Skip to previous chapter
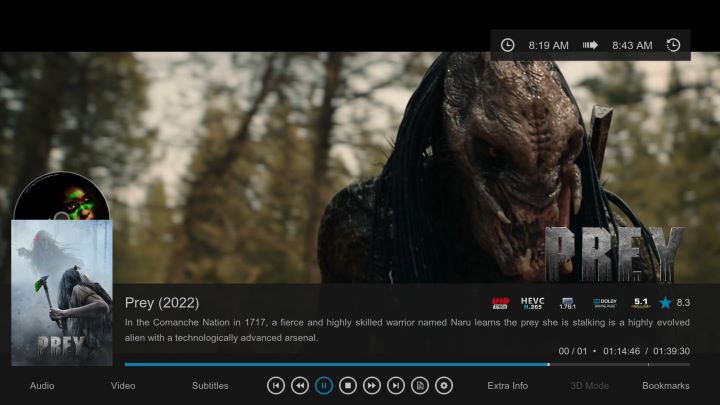Screen dimensions: 720x405 point(275,385)
